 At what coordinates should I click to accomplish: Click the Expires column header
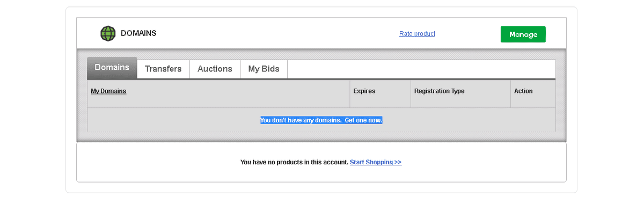pos(364,91)
